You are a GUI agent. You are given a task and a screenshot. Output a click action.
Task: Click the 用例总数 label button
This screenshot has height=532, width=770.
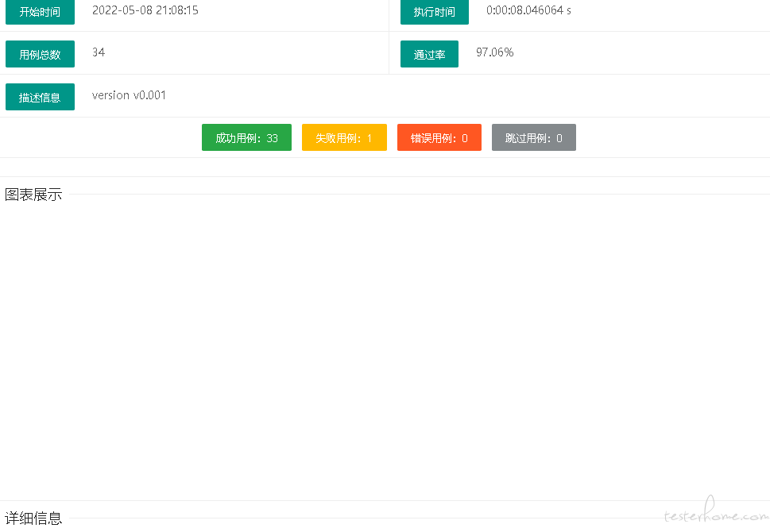pos(40,54)
